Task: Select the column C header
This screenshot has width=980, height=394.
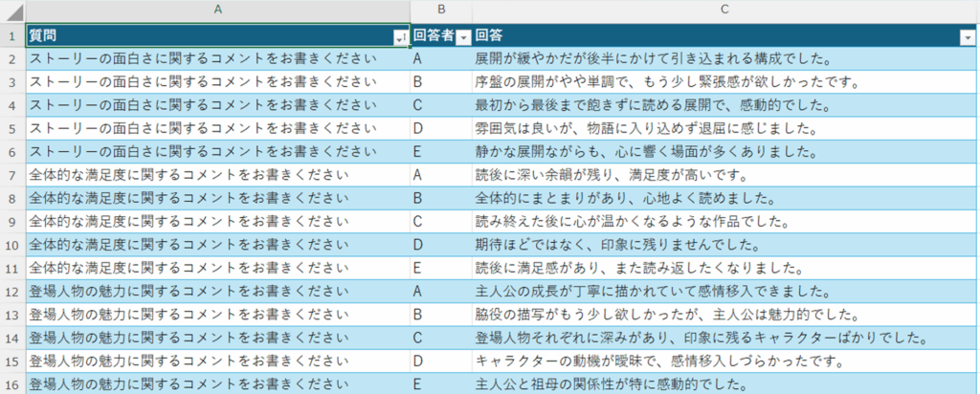Action: [724, 10]
